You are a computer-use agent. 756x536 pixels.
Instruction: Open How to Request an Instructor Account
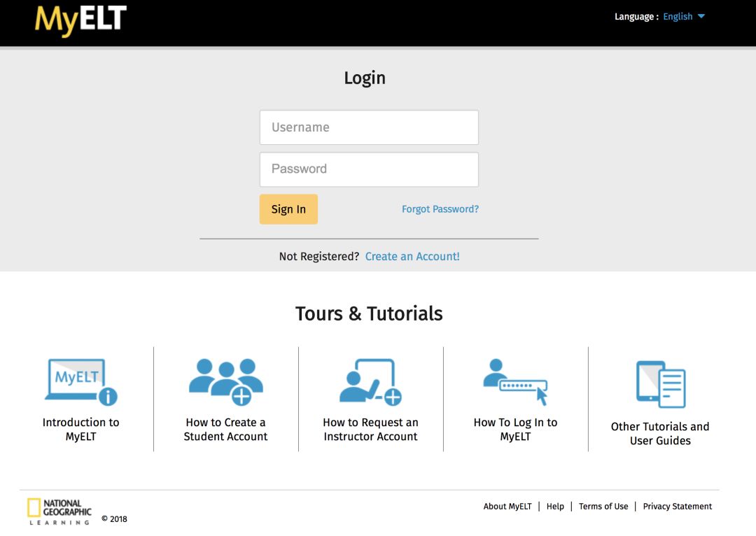coord(370,429)
